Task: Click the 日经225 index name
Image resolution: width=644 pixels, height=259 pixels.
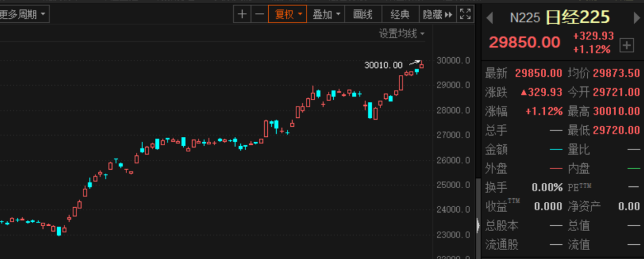Action: (x=577, y=17)
